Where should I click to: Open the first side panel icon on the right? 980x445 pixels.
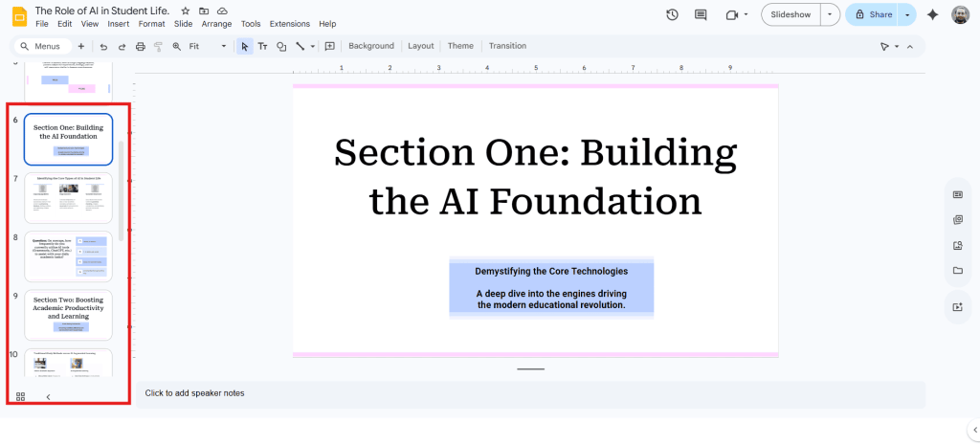click(x=957, y=195)
